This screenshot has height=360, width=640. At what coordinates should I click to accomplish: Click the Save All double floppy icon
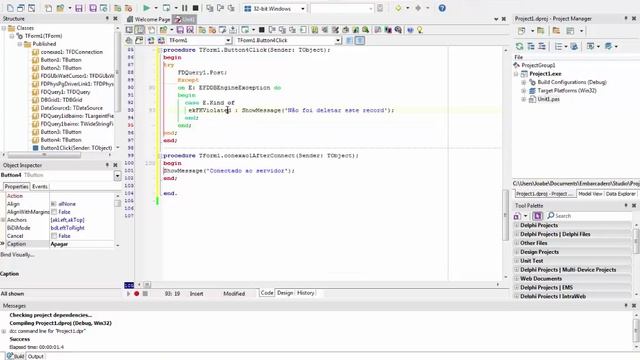coord(93,8)
